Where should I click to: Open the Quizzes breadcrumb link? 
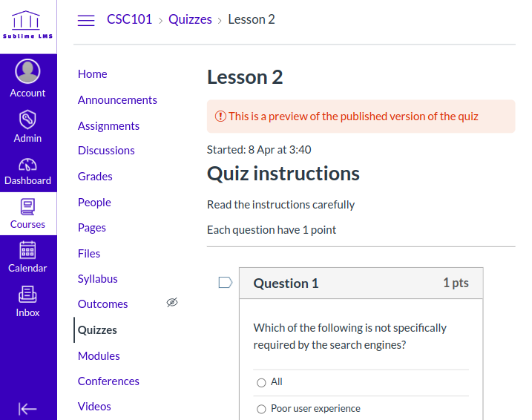pos(190,20)
